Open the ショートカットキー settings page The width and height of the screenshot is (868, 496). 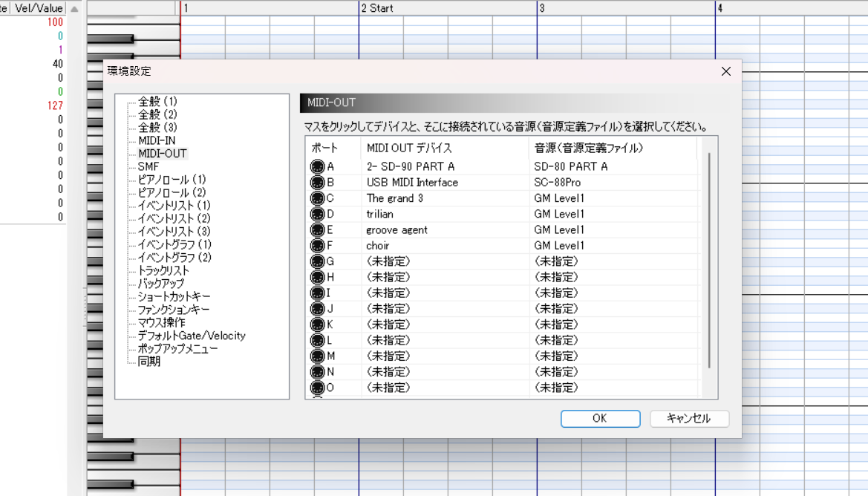coord(174,297)
